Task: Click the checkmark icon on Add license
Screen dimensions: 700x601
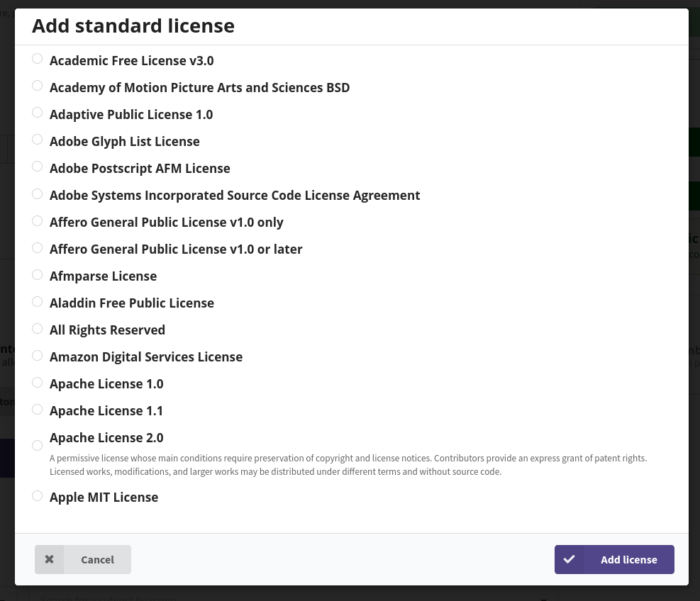Action: tap(569, 559)
